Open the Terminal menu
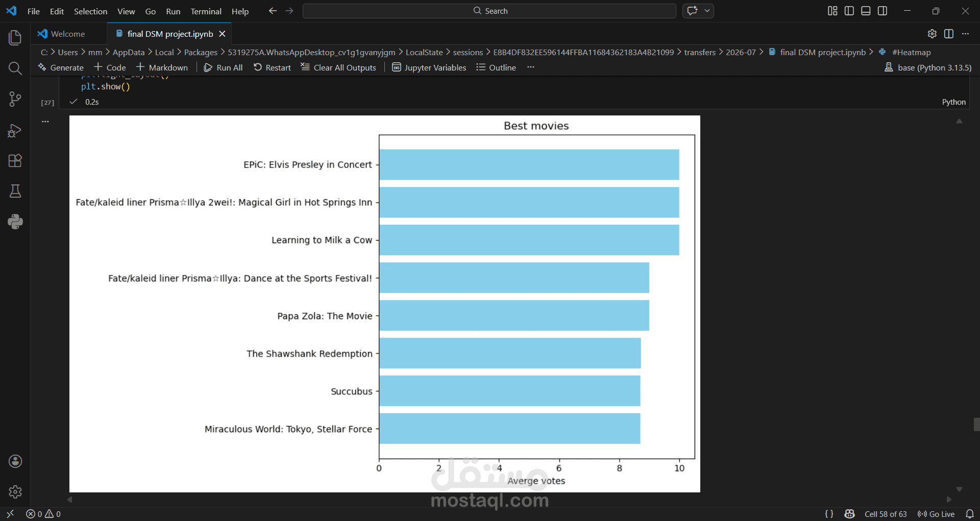980x521 pixels. point(206,11)
